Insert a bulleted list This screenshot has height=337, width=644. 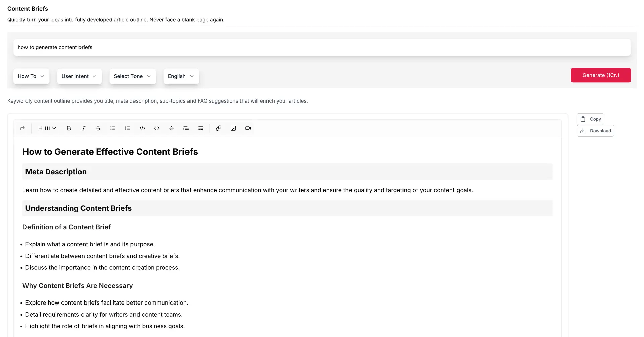pos(113,128)
